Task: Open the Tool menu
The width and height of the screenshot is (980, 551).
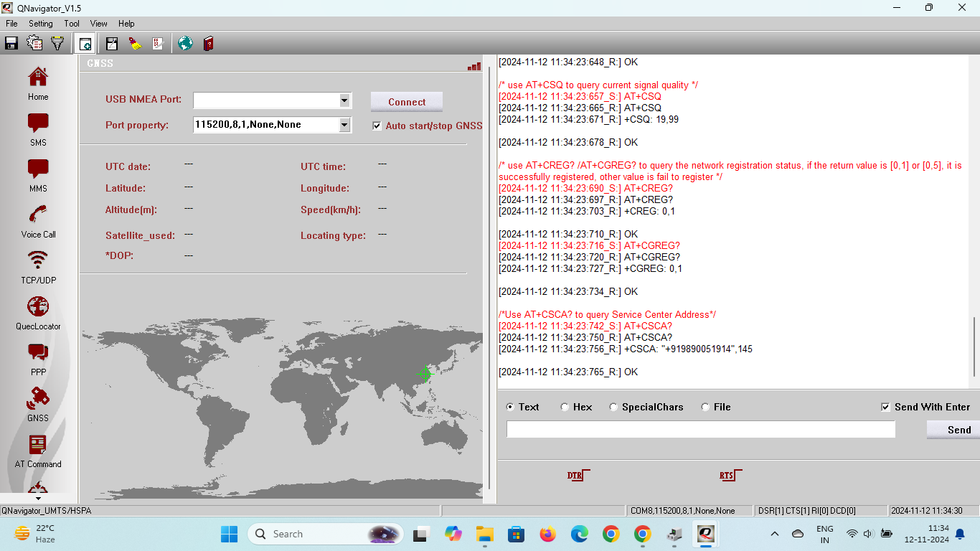Action: [x=72, y=24]
